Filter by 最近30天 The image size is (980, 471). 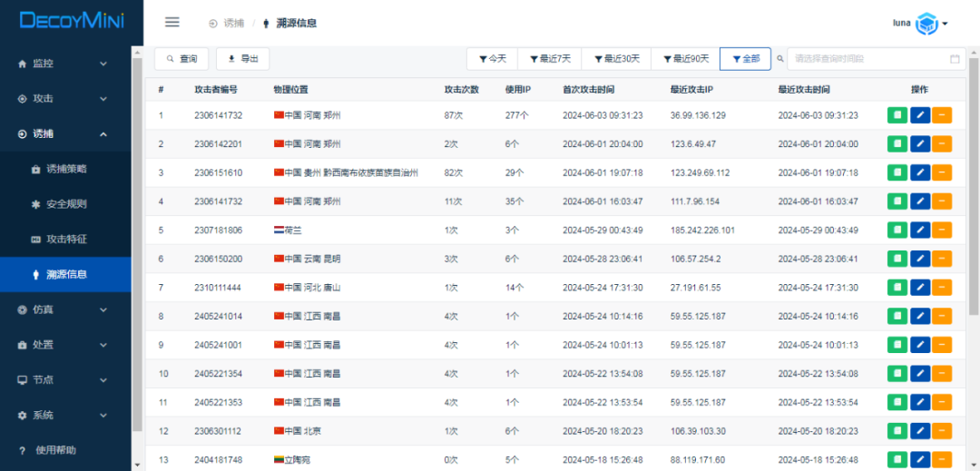(617, 59)
